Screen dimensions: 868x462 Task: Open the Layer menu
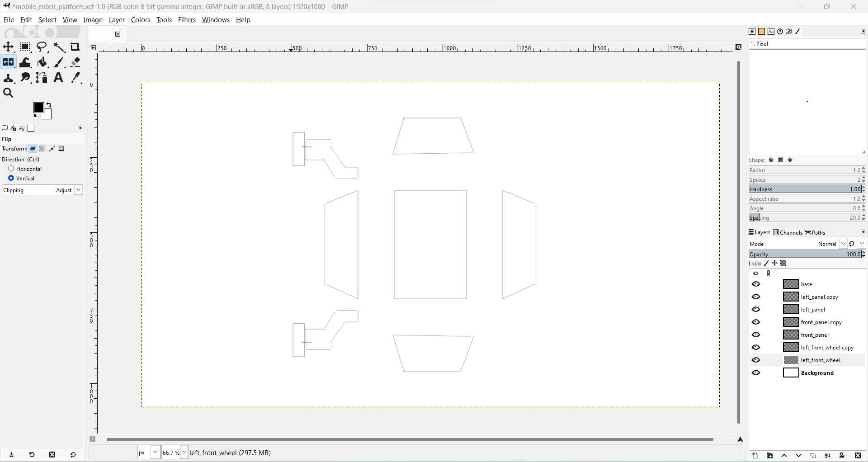click(x=117, y=20)
